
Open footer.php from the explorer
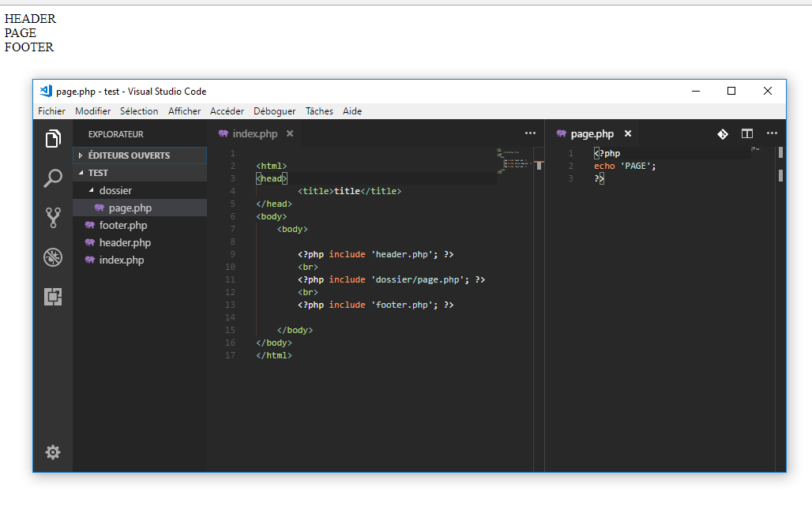(x=140, y=225)
